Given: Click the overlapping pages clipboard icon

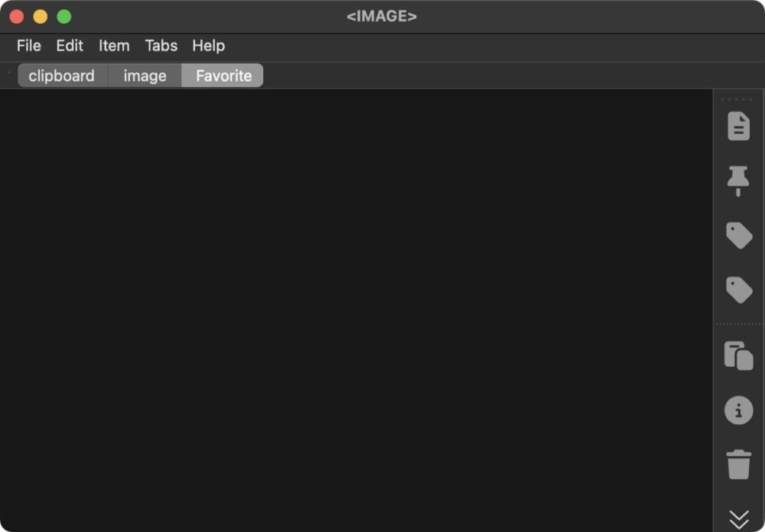Looking at the screenshot, I should pos(739,355).
